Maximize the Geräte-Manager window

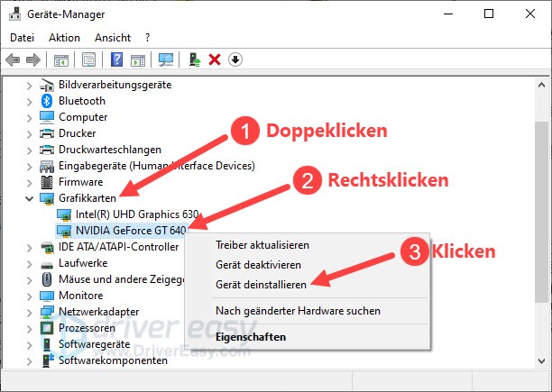pos(489,14)
